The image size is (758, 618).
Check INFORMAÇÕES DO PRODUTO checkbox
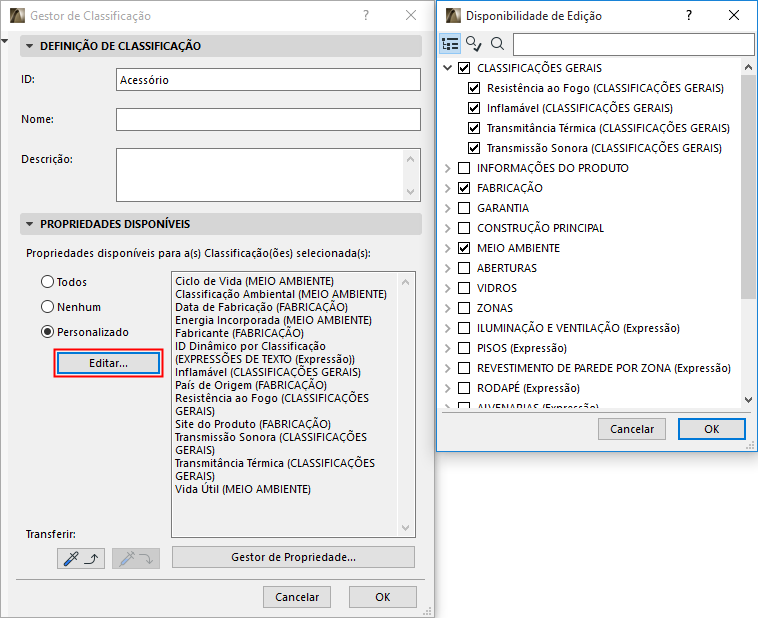click(x=464, y=168)
